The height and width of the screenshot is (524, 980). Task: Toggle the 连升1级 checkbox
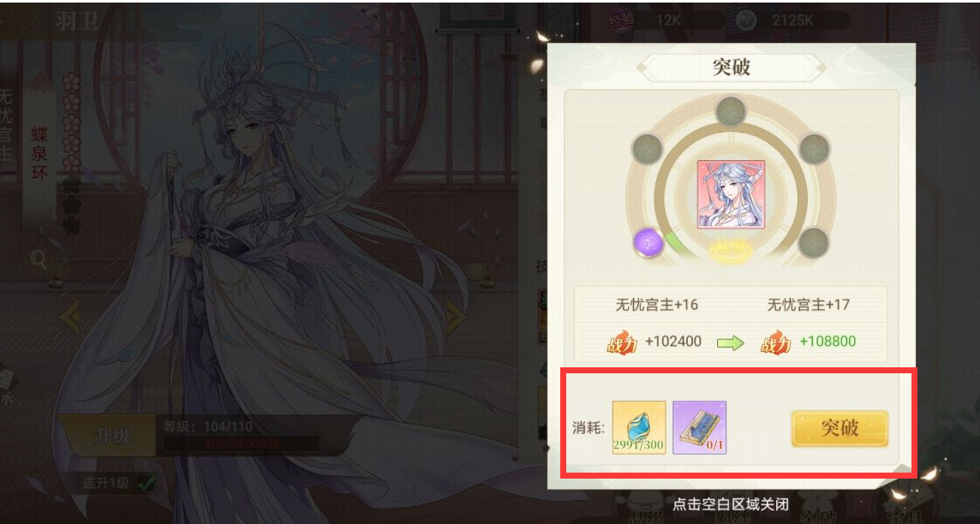pyautogui.click(x=147, y=482)
